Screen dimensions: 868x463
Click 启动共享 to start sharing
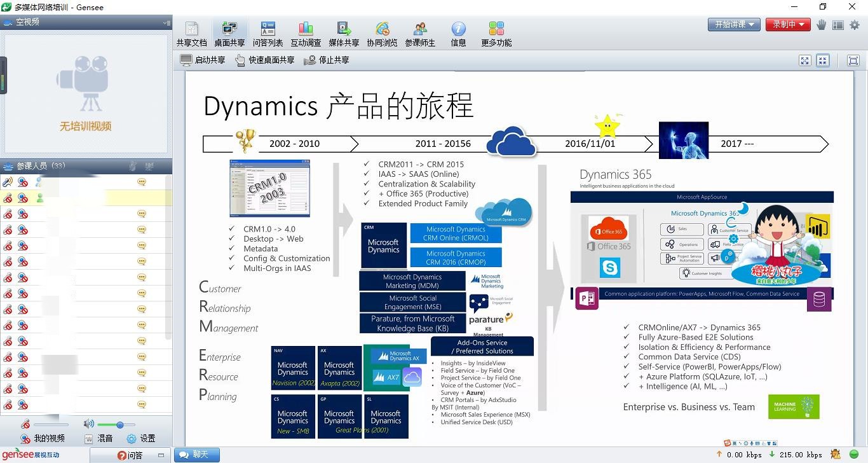pyautogui.click(x=203, y=60)
